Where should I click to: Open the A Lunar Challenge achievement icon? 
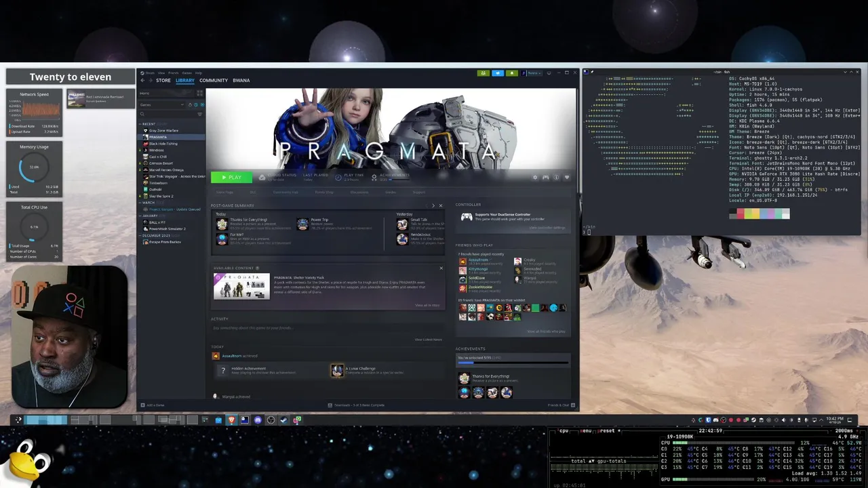(337, 370)
